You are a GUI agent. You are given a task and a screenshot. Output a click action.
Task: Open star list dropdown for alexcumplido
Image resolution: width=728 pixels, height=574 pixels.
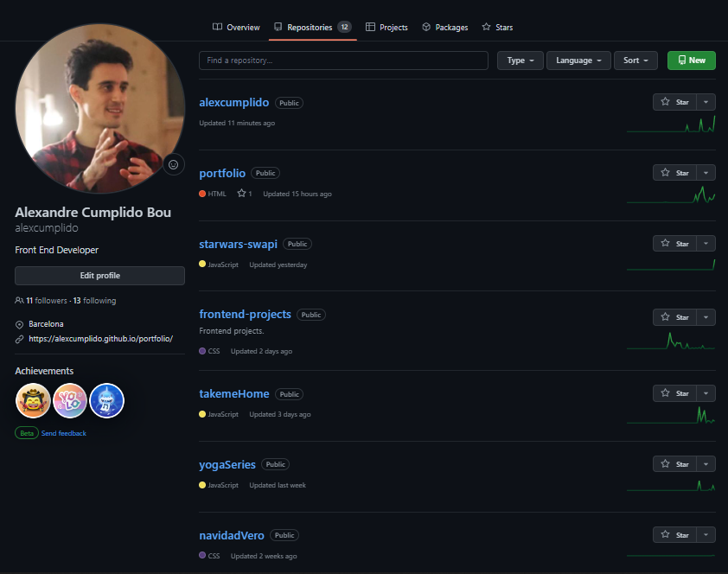(706, 102)
